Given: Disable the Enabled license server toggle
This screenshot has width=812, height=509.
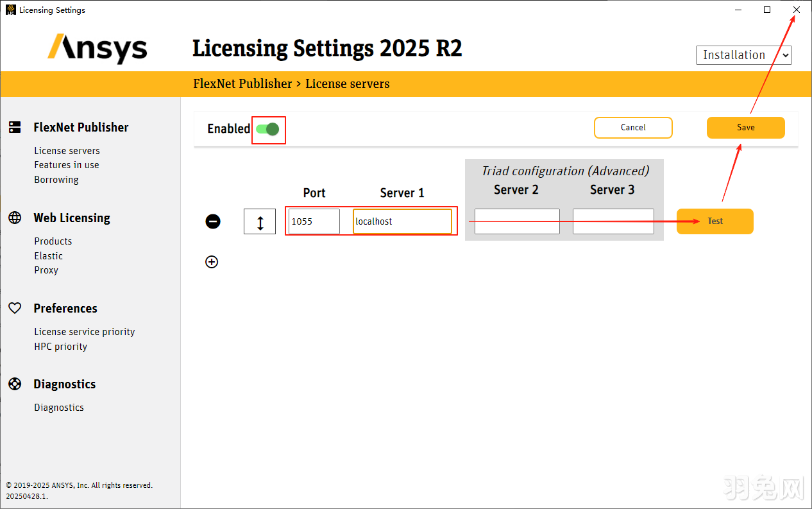Looking at the screenshot, I should (x=268, y=129).
